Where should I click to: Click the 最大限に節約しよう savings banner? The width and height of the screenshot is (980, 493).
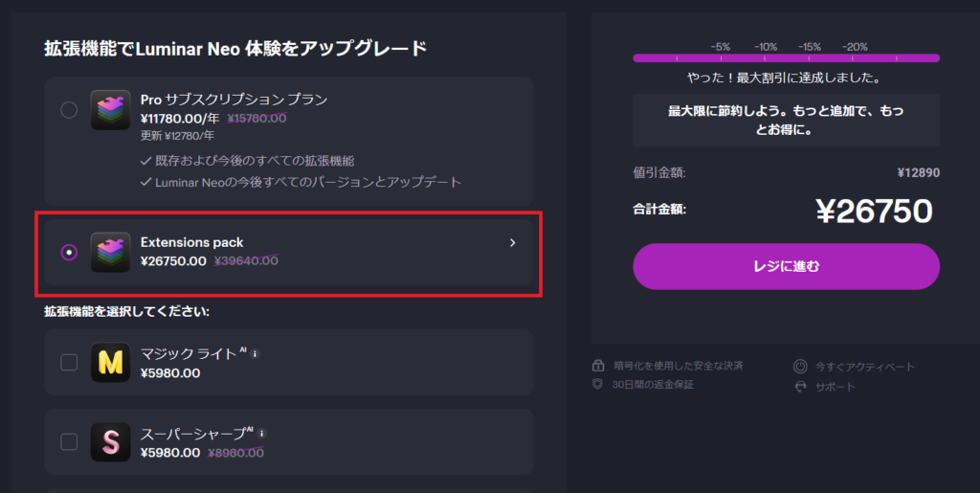[787, 120]
